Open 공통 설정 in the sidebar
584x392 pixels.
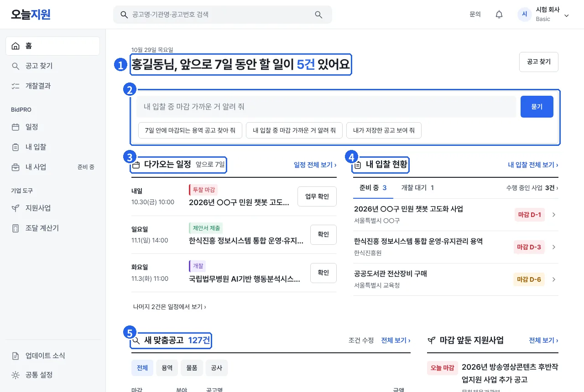pyautogui.click(x=53, y=375)
